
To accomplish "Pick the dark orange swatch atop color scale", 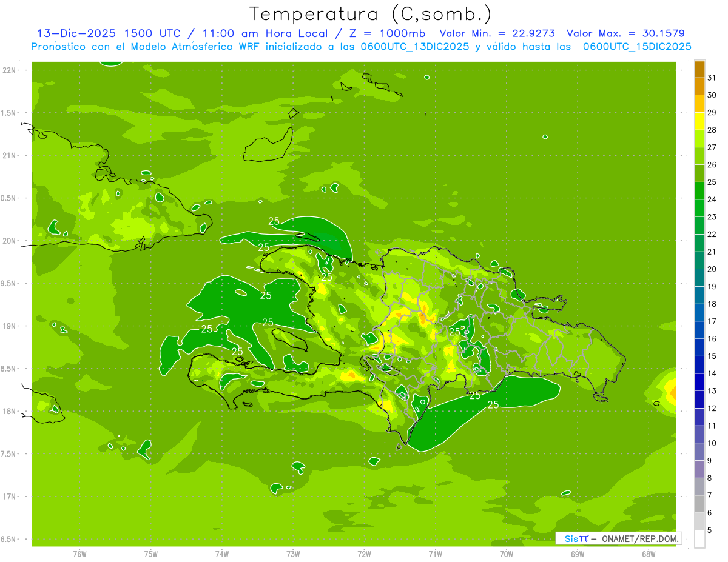I will 699,69.
